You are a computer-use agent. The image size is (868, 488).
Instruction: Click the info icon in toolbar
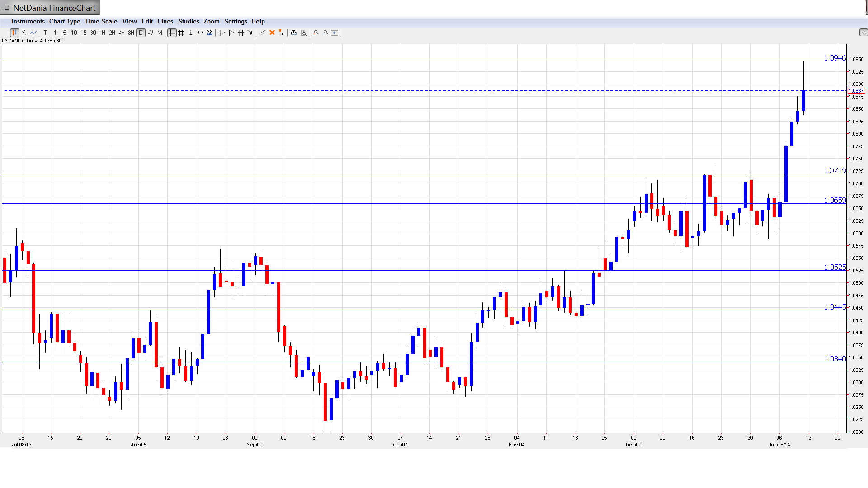click(x=191, y=33)
